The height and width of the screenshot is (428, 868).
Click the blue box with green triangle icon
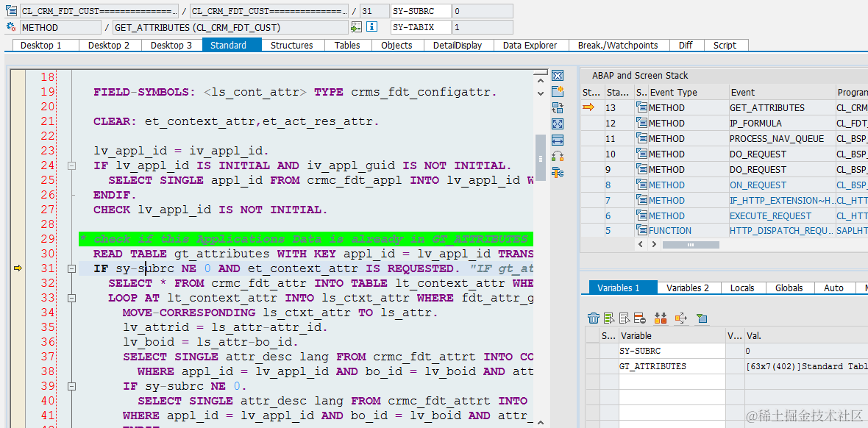pos(701,318)
